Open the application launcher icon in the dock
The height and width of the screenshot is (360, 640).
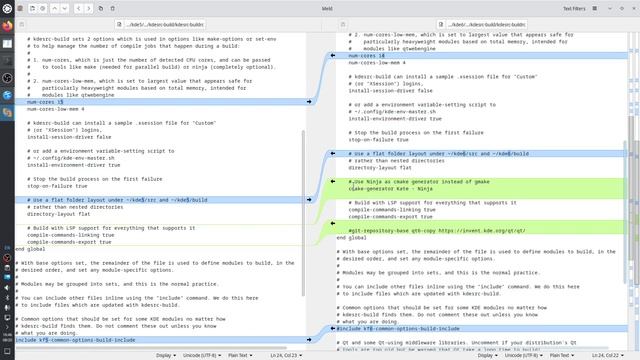coord(7,8)
